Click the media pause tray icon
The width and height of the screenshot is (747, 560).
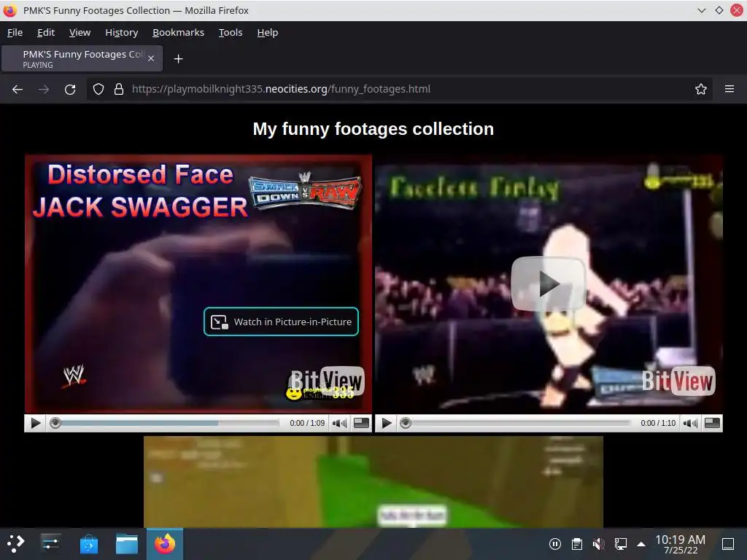(x=555, y=544)
